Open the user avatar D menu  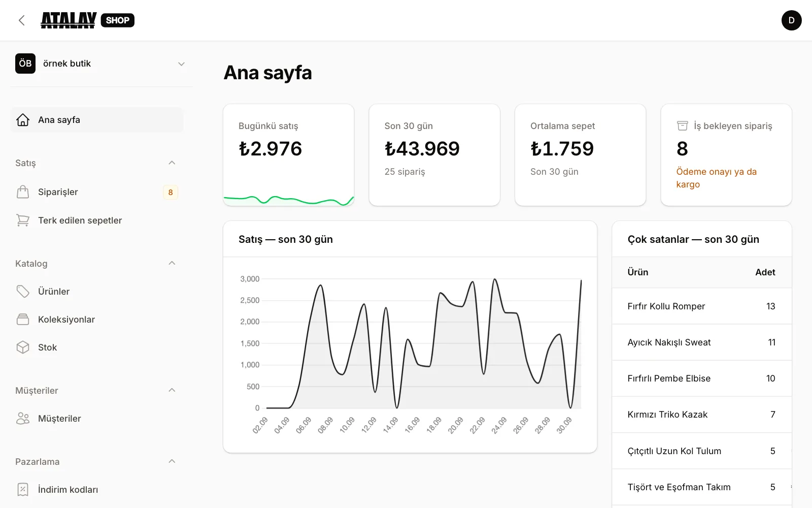click(x=791, y=20)
